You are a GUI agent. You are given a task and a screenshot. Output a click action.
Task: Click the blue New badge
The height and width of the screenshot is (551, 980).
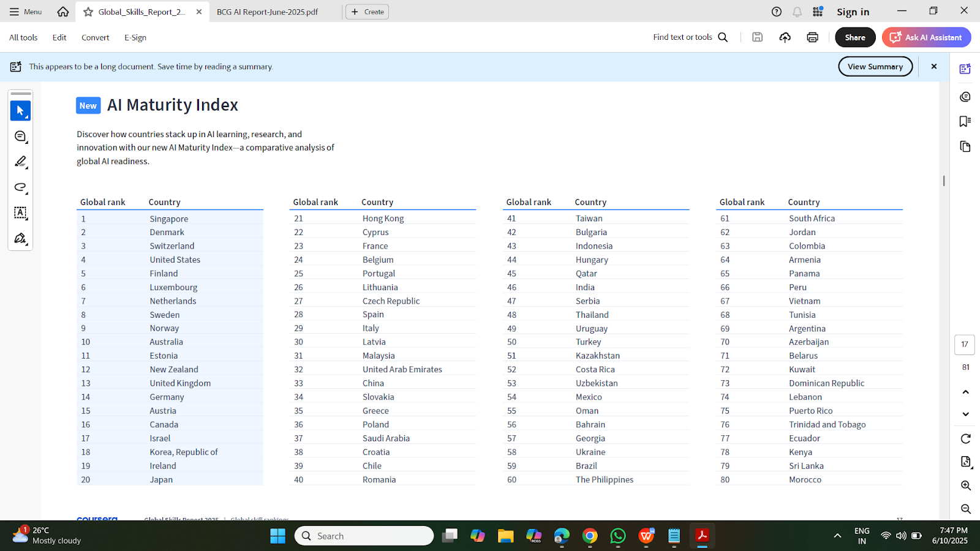coord(88,105)
